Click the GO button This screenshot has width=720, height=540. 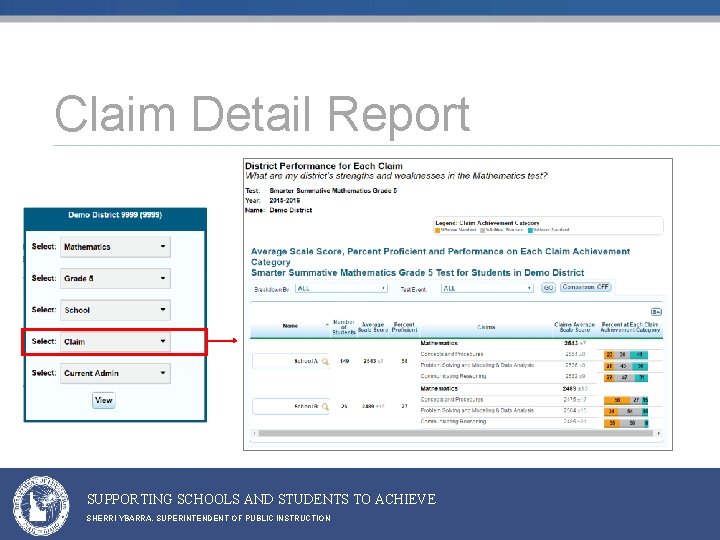[548, 288]
